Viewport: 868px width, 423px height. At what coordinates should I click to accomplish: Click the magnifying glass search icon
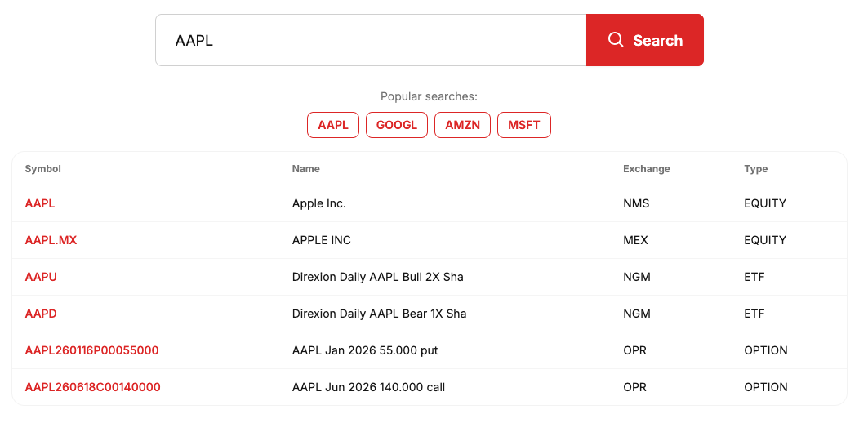pos(616,40)
